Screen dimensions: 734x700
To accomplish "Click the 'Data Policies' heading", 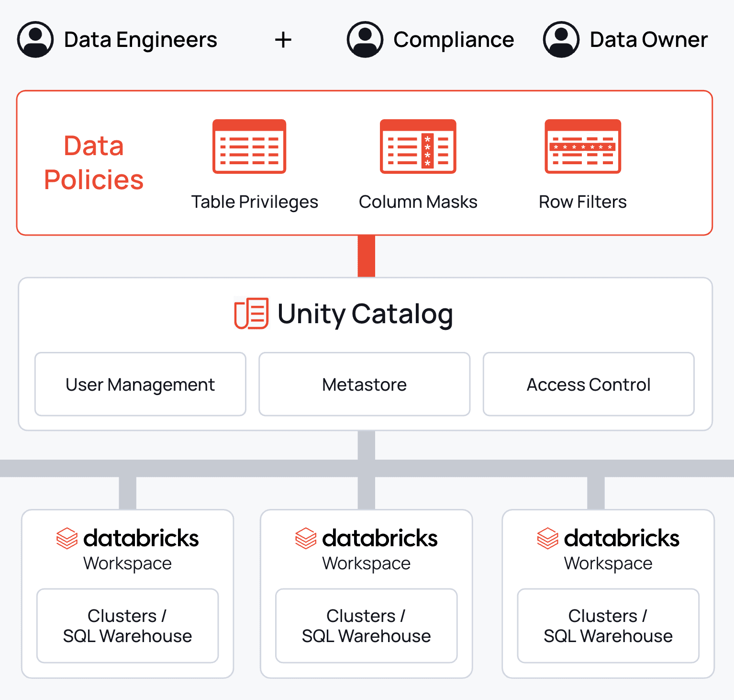I will coord(94,163).
